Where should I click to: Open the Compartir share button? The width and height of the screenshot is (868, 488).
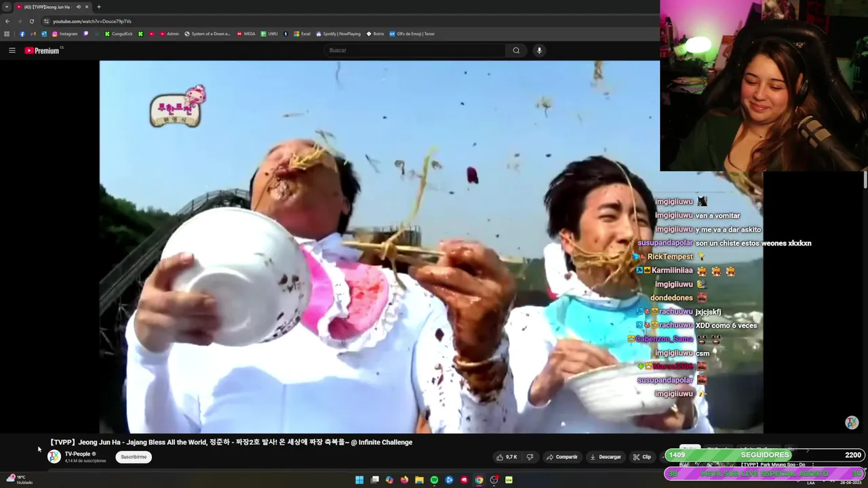pyautogui.click(x=562, y=457)
